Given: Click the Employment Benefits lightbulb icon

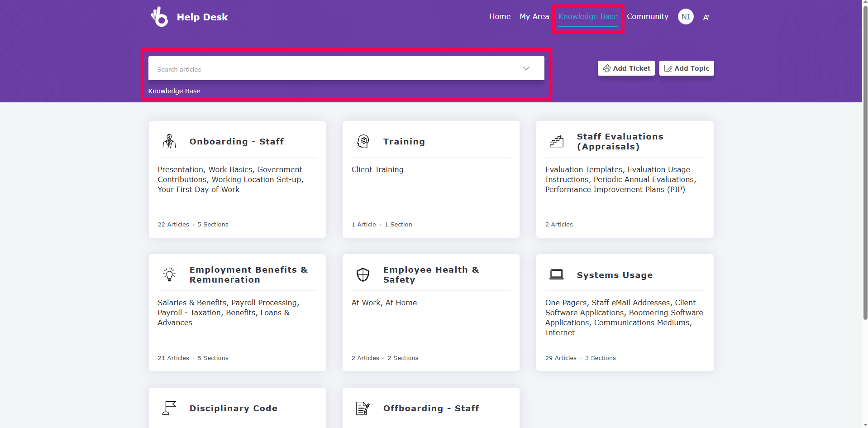Looking at the screenshot, I should tap(169, 274).
